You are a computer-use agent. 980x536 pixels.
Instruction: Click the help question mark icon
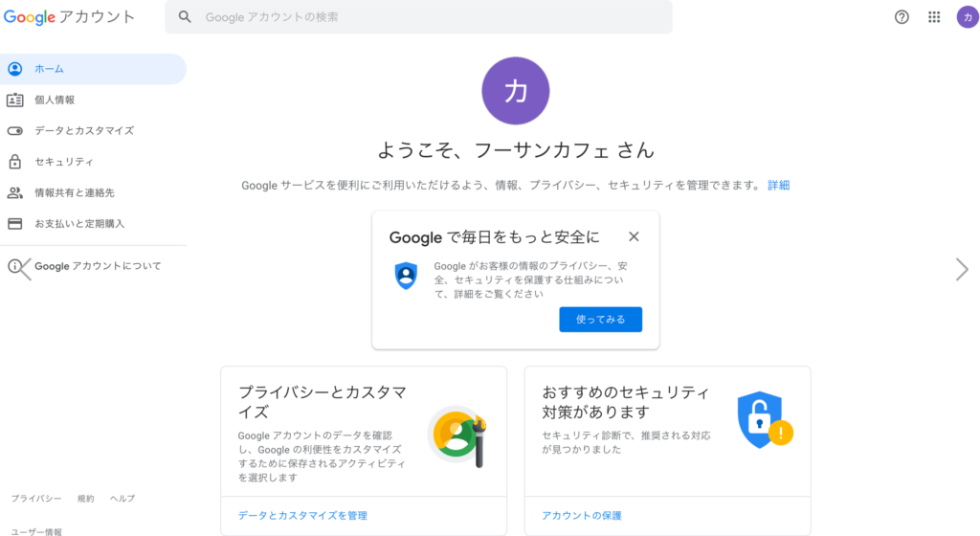(x=901, y=17)
